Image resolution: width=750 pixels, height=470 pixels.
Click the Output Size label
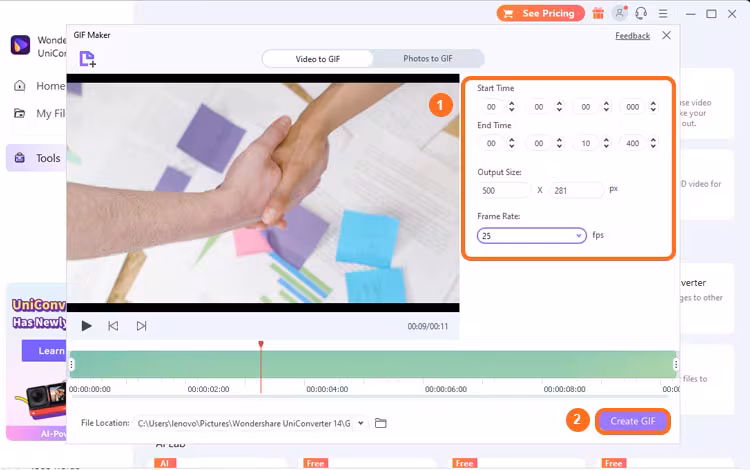click(499, 172)
